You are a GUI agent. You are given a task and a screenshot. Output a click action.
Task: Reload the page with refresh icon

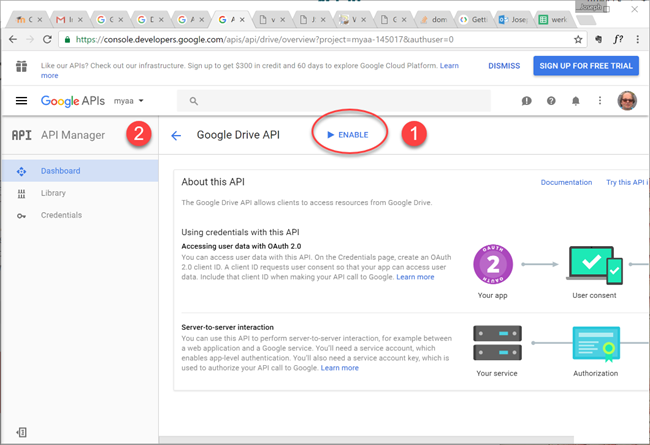(x=47, y=39)
